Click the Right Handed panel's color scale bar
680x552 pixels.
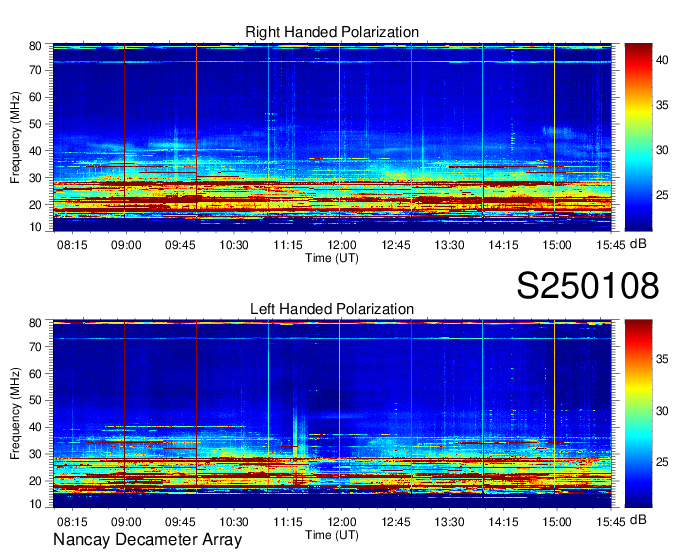638,137
